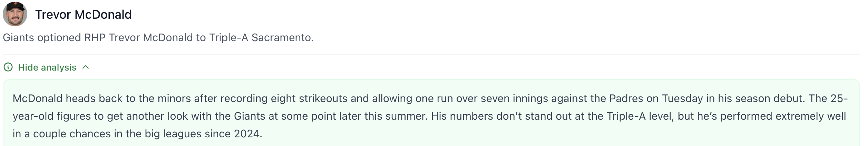Click the green analysis panel paragraph
The height and width of the screenshot is (146, 868).
tap(430, 116)
